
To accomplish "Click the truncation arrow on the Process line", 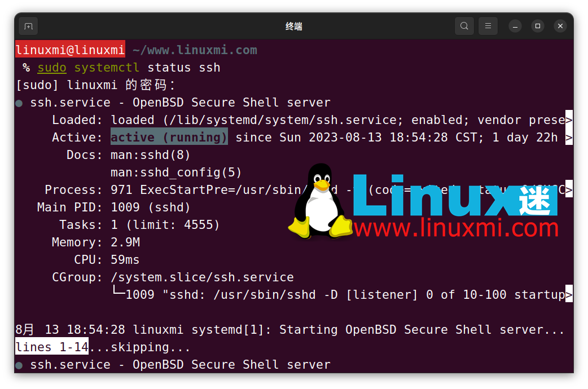I will click(569, 189).
